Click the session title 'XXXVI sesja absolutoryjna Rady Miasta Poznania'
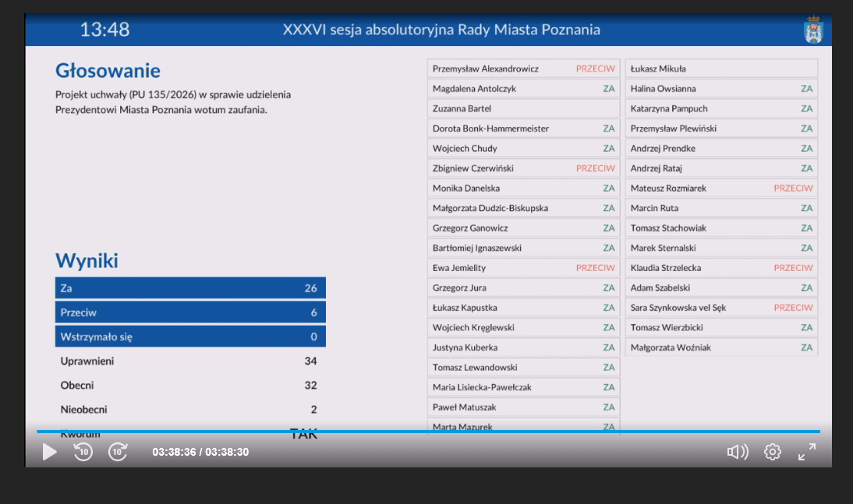This screenshot has width=853, height=504. pos(441,30)
